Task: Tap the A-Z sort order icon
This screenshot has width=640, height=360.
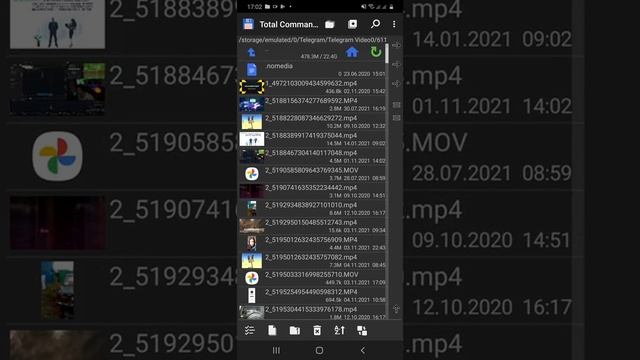Action: [339, 330]
